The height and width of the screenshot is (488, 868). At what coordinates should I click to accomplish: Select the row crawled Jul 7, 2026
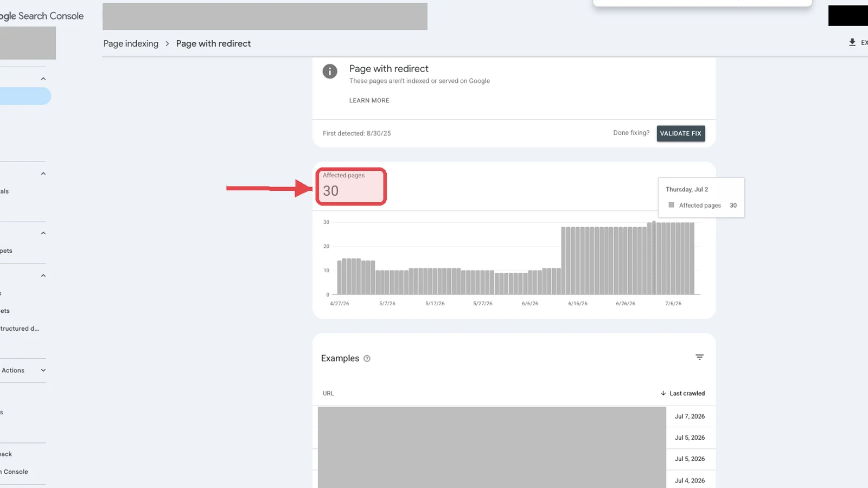[514, 416]
